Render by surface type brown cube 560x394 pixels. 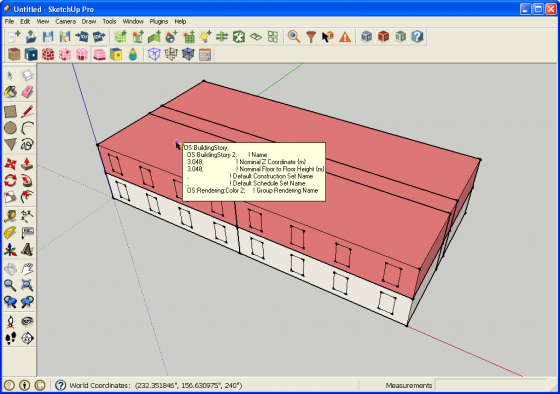(14, 54)
